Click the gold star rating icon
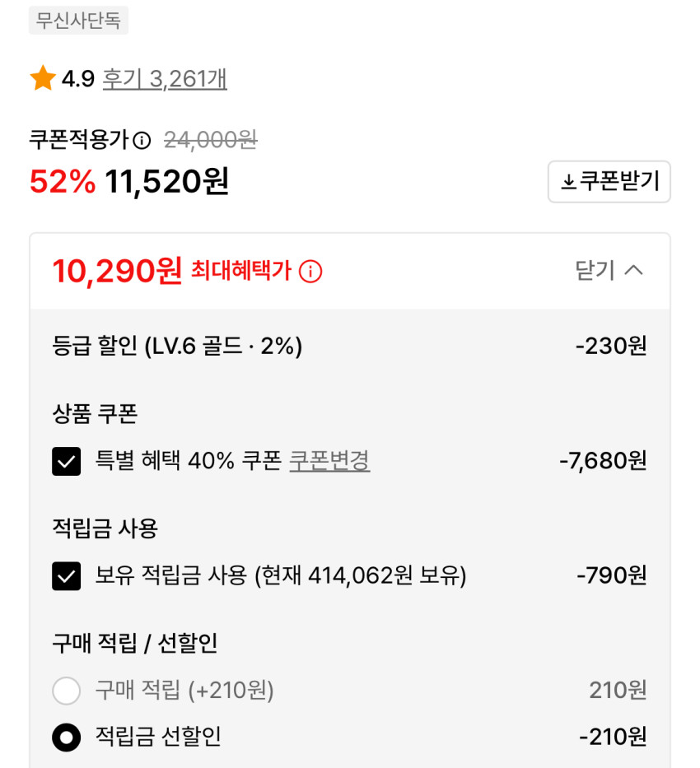700x768 pixels. (43, 79)
